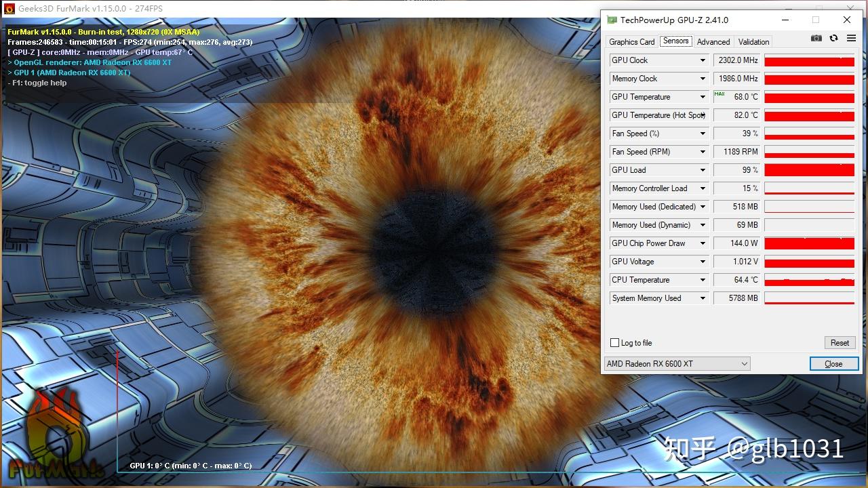Viewport: 868px width, 488px height.
Task: Click the Close button in GPU-Z
Action: point(833,364)
